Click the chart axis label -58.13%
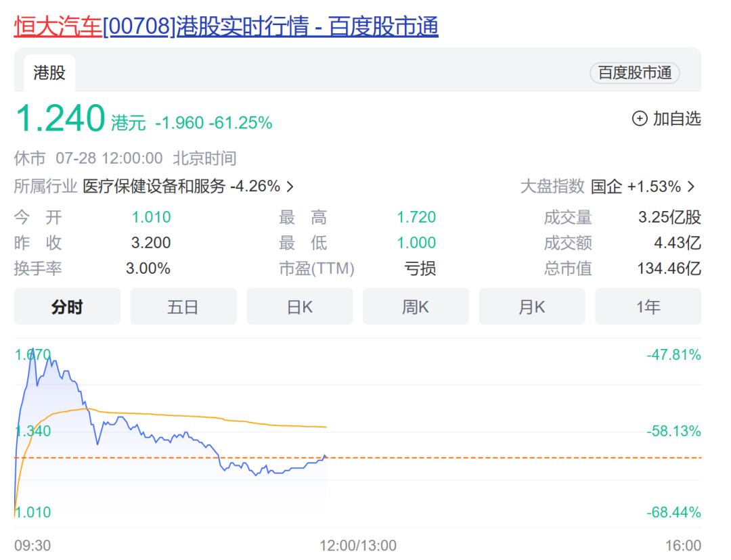 [673, 431]
